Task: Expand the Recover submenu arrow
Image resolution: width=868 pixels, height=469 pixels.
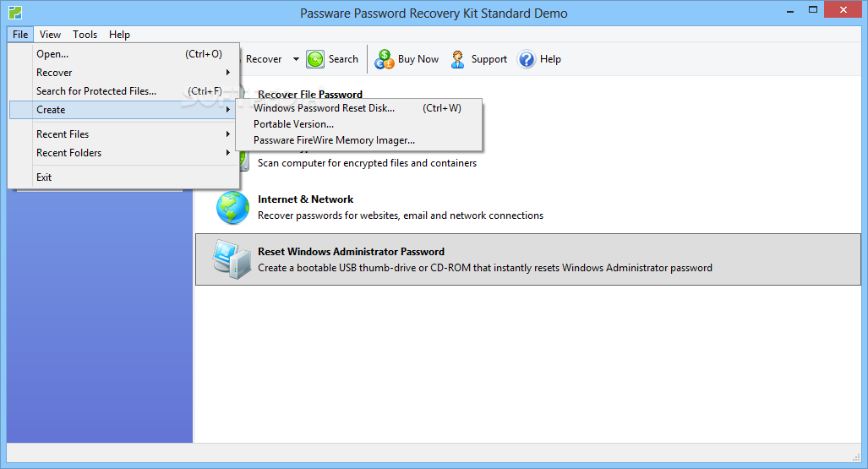Action: (227, 73)
